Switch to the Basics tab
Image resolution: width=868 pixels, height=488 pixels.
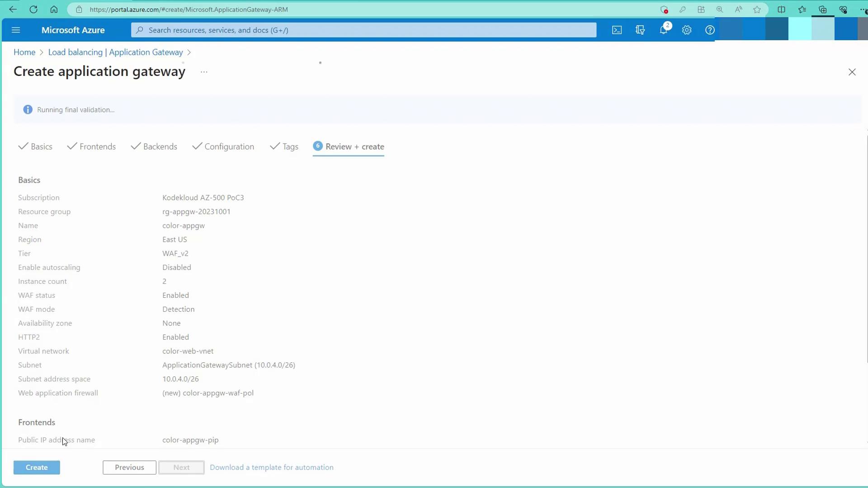pyautogui.click(x=41, y=147)
